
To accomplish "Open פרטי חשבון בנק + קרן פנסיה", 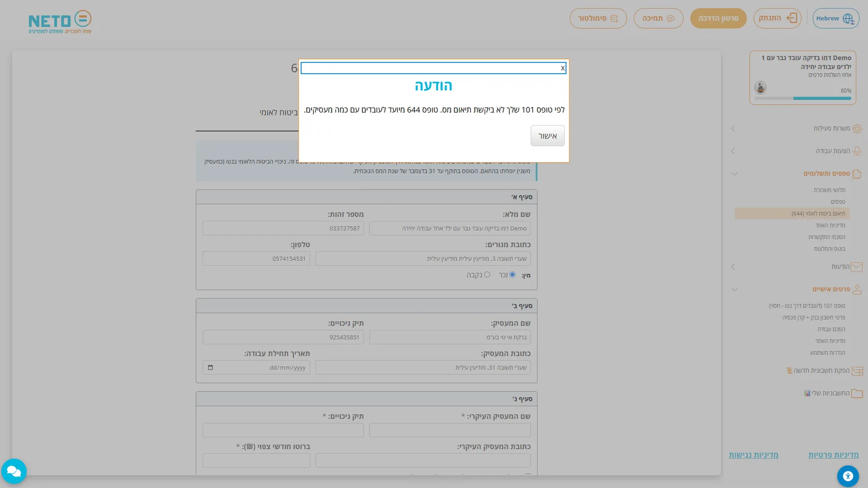I will (x=814, y=318).
